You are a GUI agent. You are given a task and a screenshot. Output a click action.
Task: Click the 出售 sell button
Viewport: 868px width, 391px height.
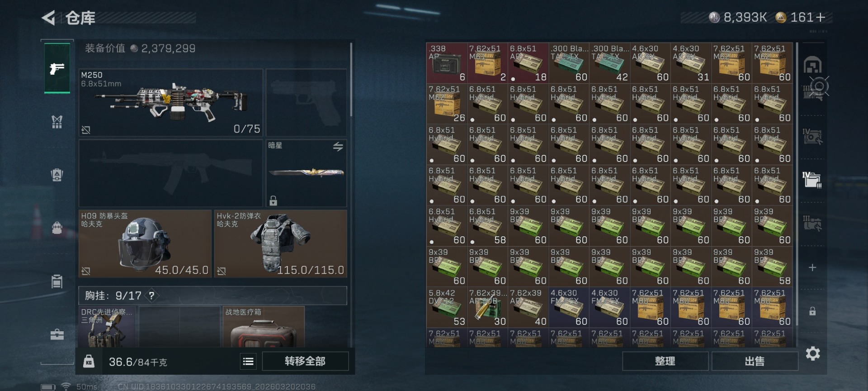pos(755,361)
